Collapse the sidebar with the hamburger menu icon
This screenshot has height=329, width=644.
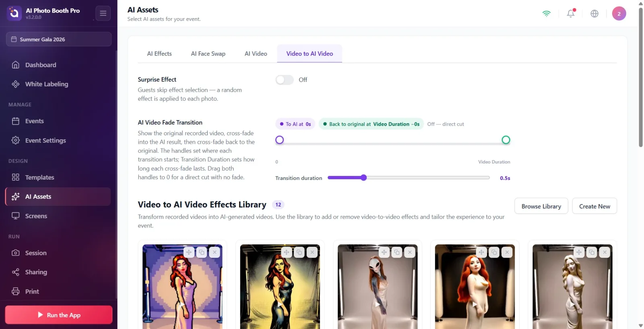pos(103,13)
